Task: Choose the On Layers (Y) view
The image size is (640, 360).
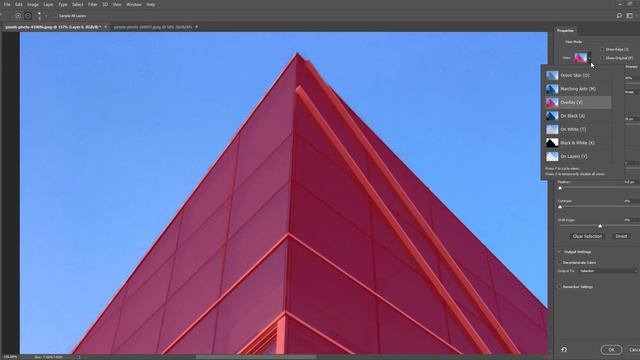Action: click(578, 156)
